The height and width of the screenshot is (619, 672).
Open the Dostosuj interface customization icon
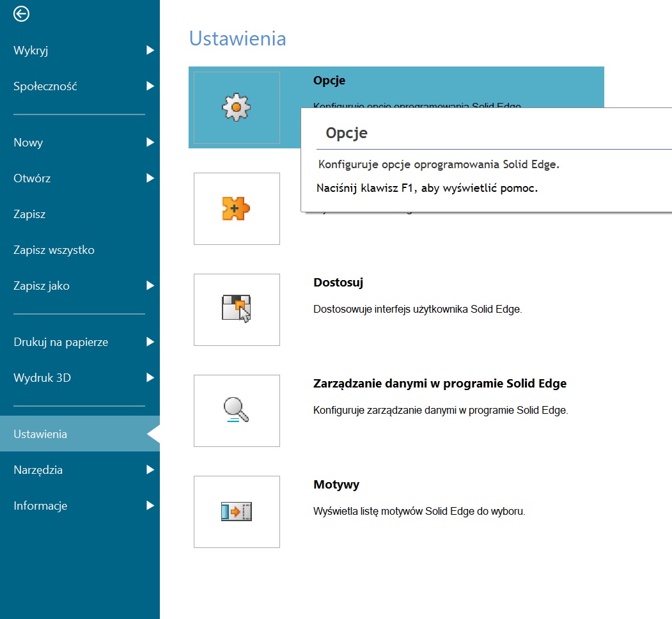click(x=237, y=309)
